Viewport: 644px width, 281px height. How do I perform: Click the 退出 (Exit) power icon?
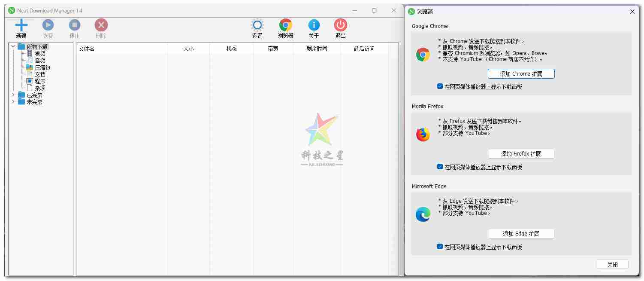tap(340, 25)
